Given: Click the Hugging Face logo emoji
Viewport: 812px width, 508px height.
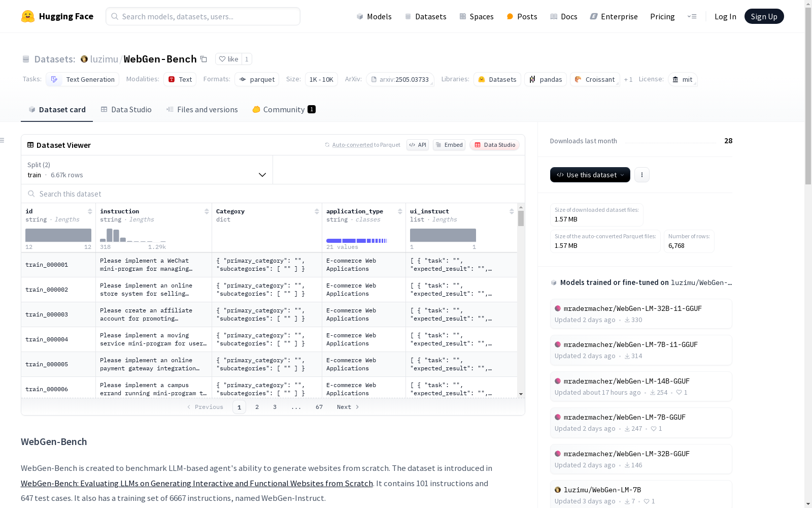Looking at the screenshot, I should click(28, 16).
